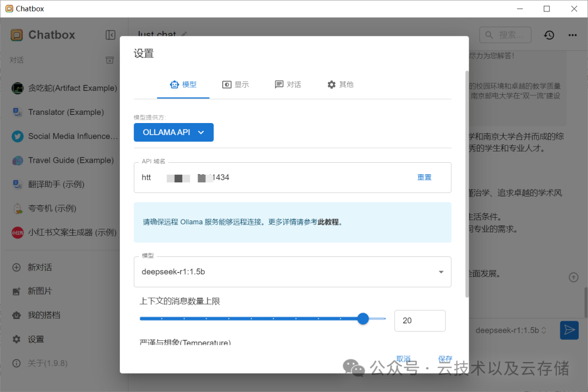Click 重置 to reset API domain
Image resolution: width=588 pixels, height=392 pixels.
[425, 177]
